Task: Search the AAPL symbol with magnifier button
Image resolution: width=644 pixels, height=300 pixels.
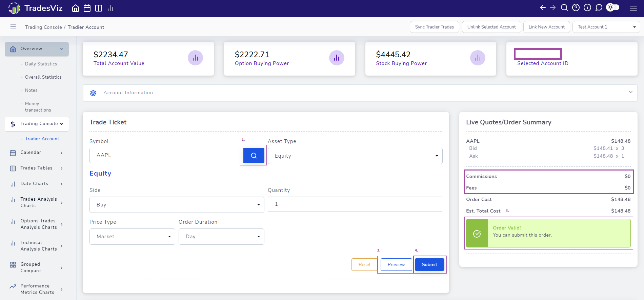Action: click(x=254, y=156)
